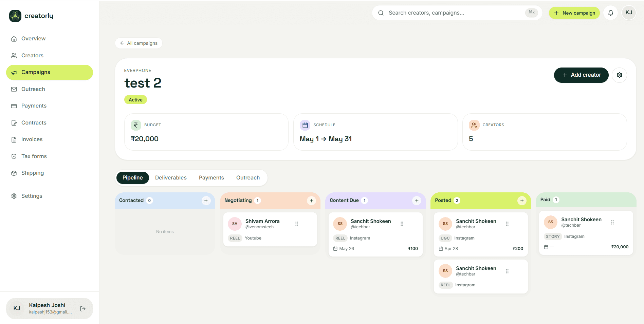Click drag handle on Shivam Arrora card
This screenshot has height=324, width=644.
tap(297, 224)
